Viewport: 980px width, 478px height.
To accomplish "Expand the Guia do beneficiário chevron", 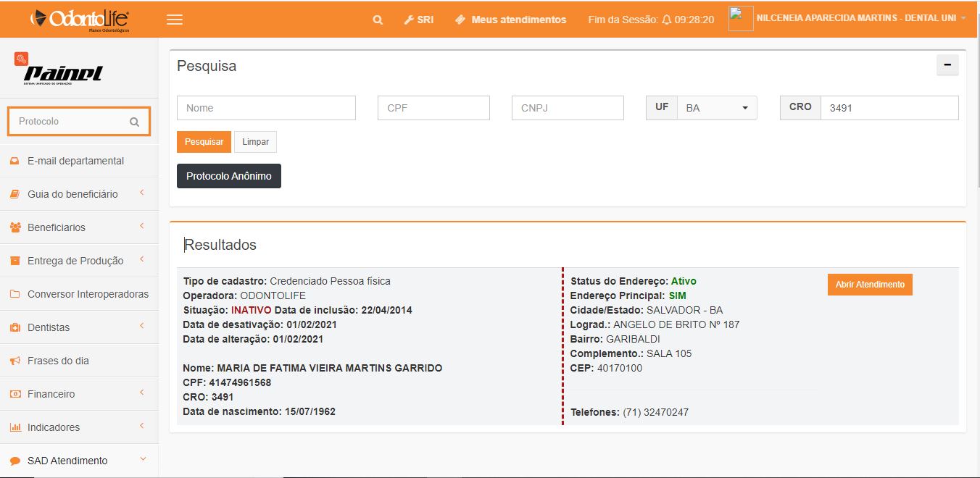I will click(142, 193).
